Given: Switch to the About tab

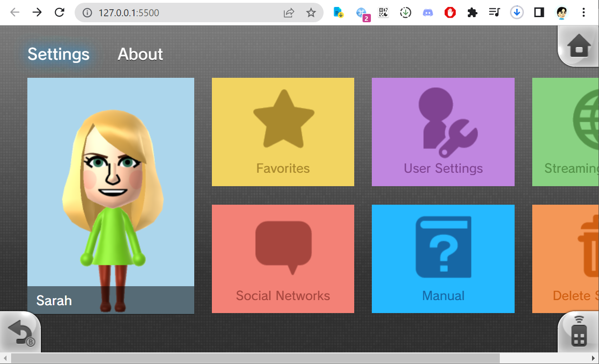Looking at the screenshot, I should pos(140,54).
